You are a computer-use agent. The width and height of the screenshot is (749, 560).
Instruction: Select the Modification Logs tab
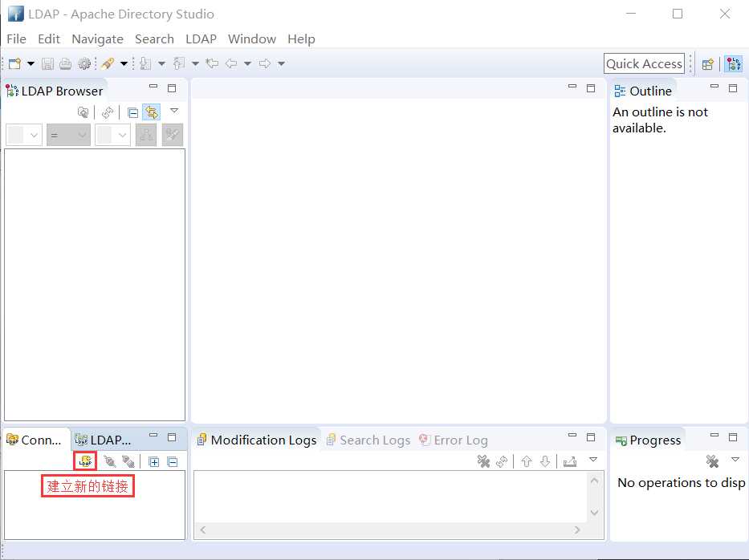point(257,440)
